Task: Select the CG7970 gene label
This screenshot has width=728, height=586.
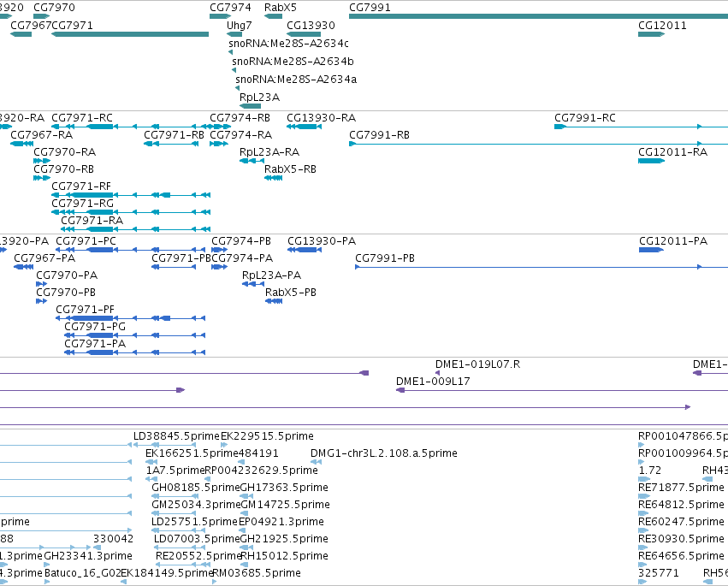Action: [54, 8]
